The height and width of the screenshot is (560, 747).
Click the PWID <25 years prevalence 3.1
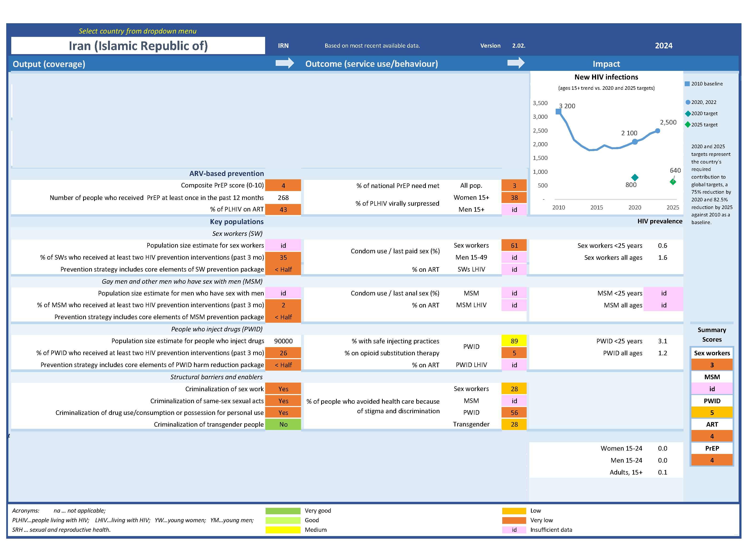pos(662,341)
